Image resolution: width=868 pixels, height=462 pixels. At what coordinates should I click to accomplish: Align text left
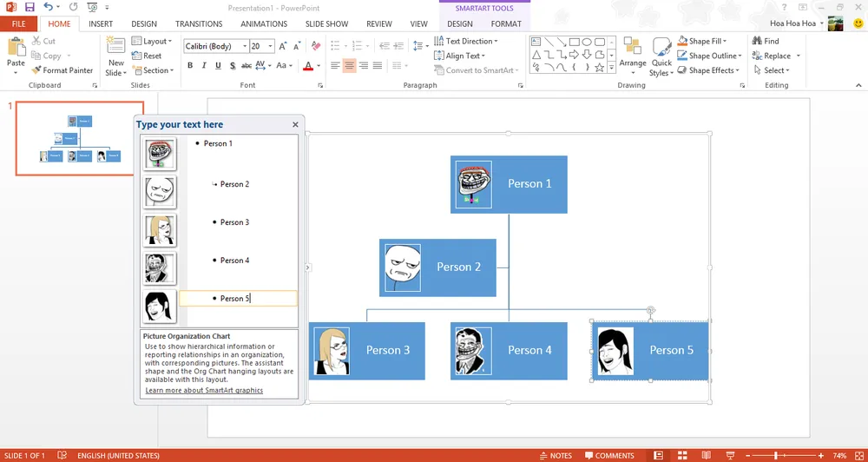click(x=335, y=65)
